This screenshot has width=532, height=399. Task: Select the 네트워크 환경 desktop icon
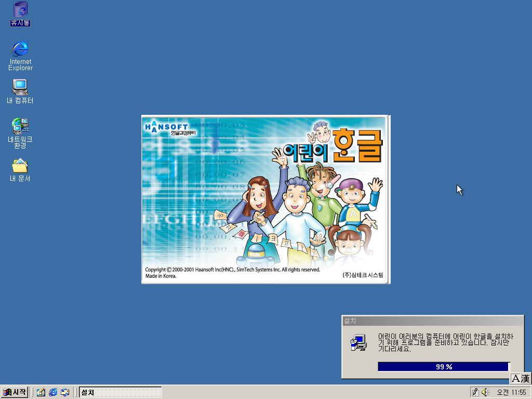point(20,133)
